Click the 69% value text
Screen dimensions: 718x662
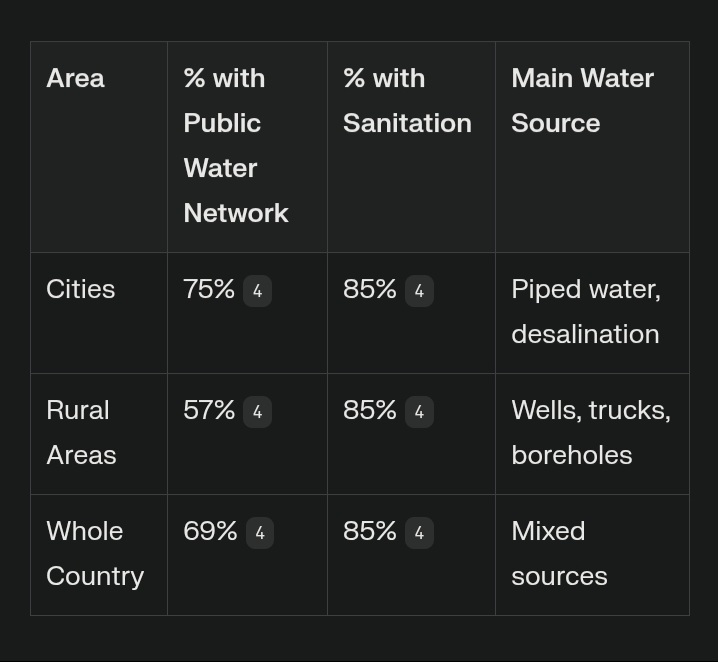(x=209, y=531)
